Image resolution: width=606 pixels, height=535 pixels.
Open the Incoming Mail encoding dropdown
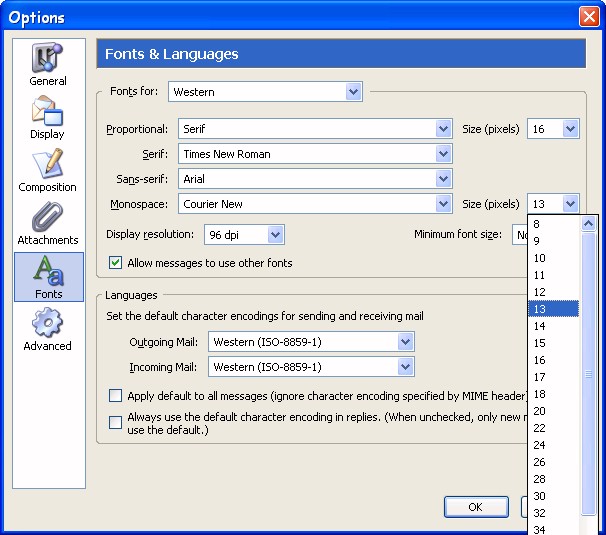point(311,367)
